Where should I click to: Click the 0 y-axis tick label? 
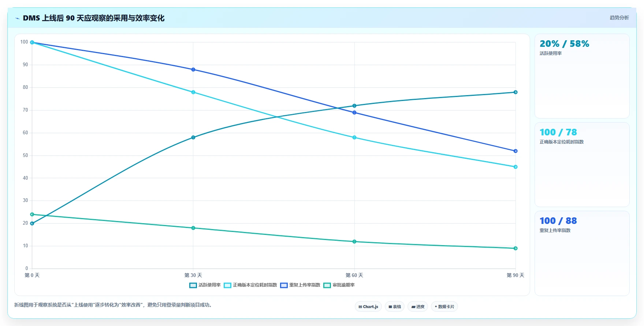[27, 269]
